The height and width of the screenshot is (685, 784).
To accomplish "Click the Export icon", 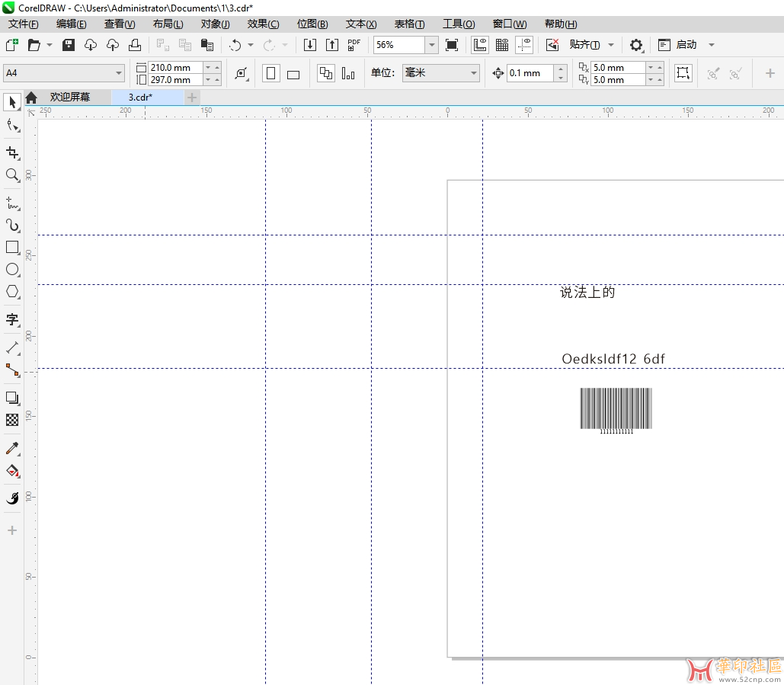I will coord(332,45).
